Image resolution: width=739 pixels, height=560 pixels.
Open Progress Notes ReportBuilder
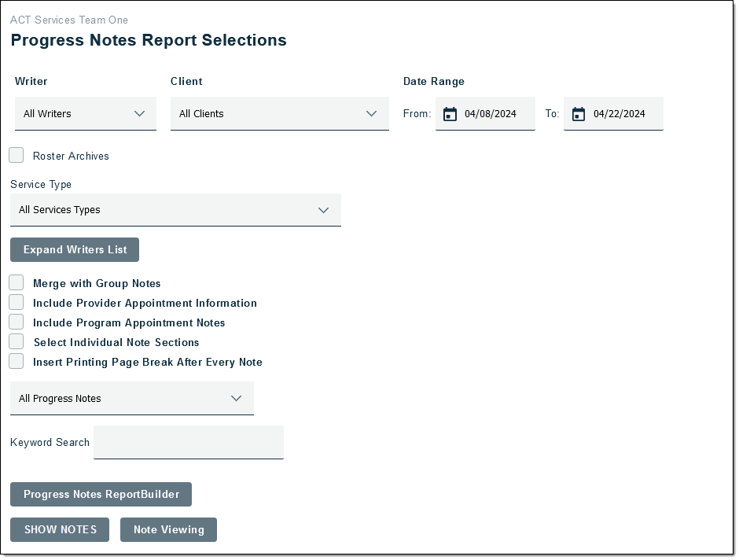[101, 495]
